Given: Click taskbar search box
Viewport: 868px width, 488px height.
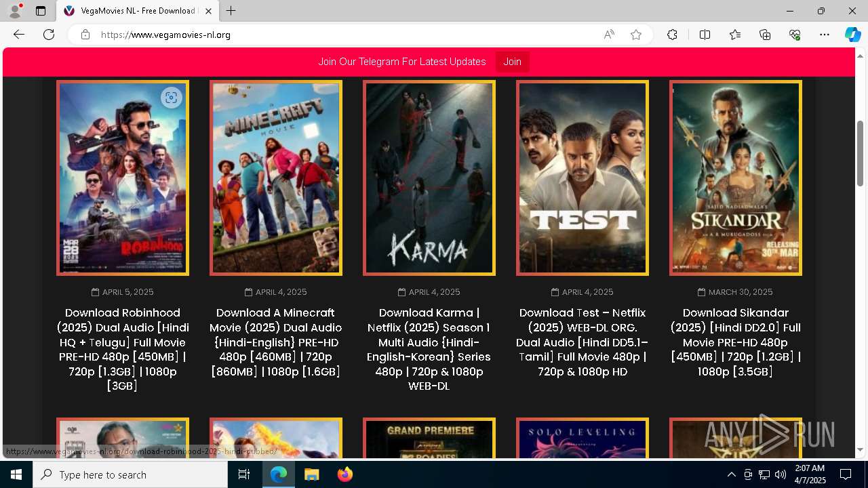Looking at the screenshot, I should (130, 474).
